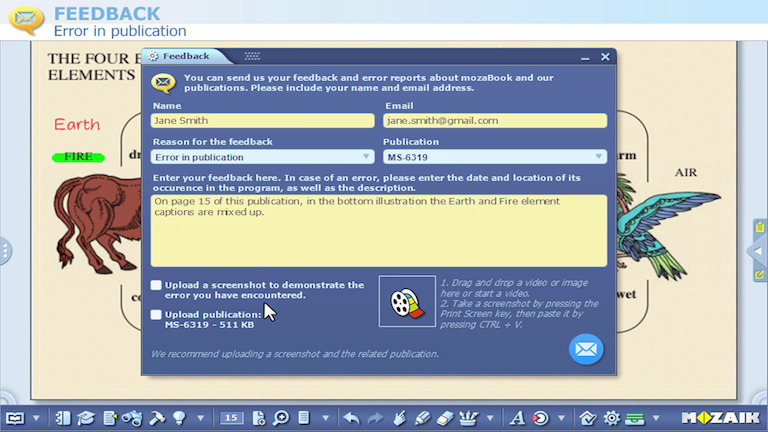This screenshot has width=768, height=432.
Task: Open the MOZAIK logo menu
Action: point(719,418)
